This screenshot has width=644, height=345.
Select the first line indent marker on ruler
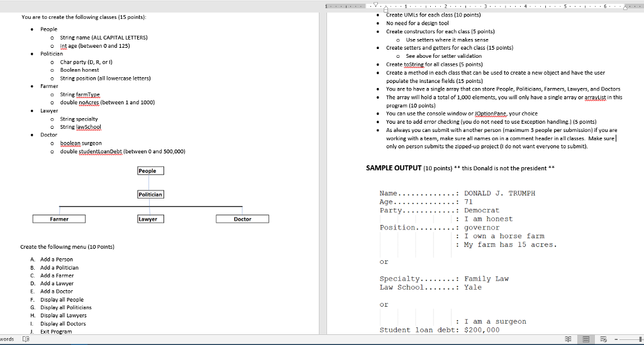pos(376,4)
